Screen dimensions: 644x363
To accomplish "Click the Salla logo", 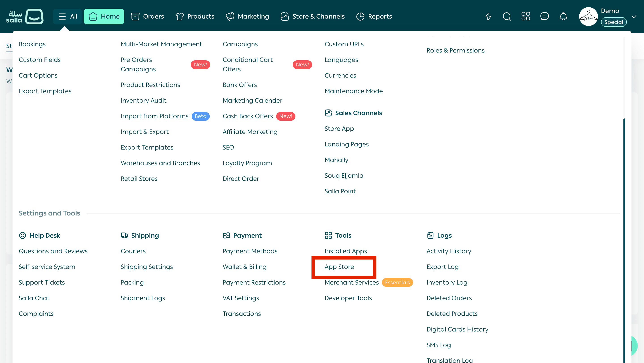I will pos(25,17).
